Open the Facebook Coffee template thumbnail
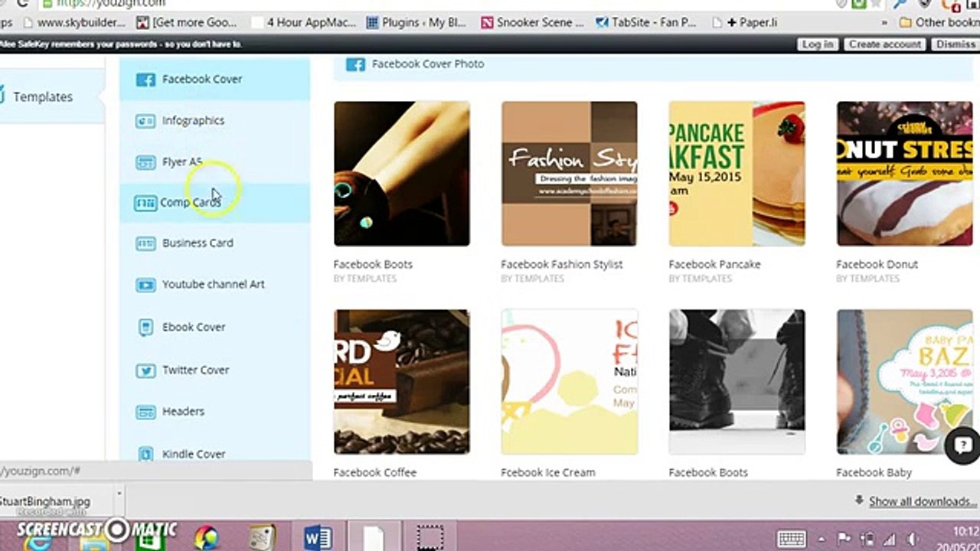The width and height of the screenshot is (980, 551). point(402,382)
